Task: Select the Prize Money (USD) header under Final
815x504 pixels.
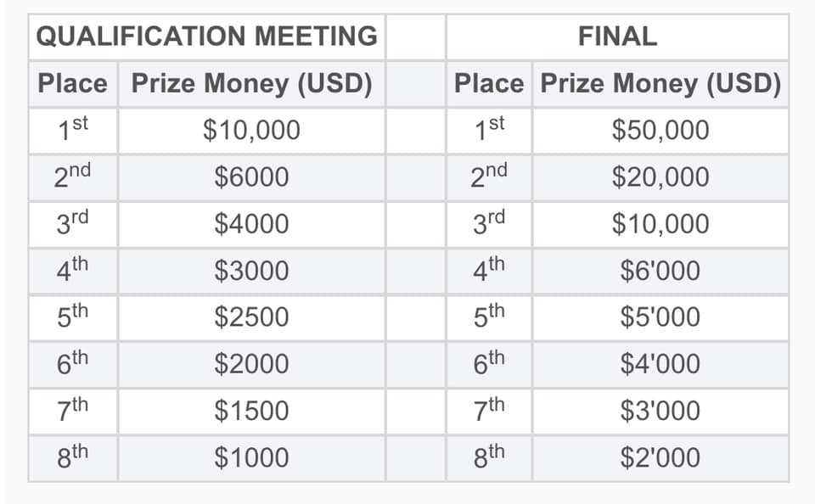Action: 660,84
